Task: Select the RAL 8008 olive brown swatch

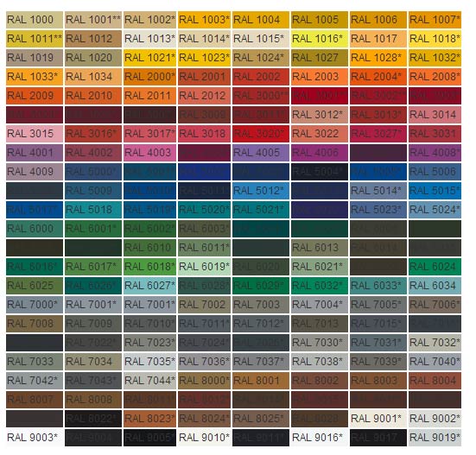Action: click(93, 400)
